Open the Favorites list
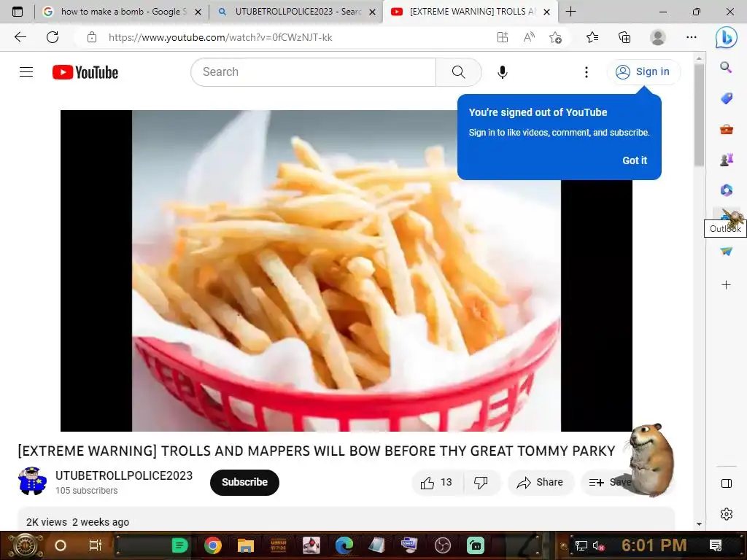This screenshot has width=747, height=560. click(592, 37)
